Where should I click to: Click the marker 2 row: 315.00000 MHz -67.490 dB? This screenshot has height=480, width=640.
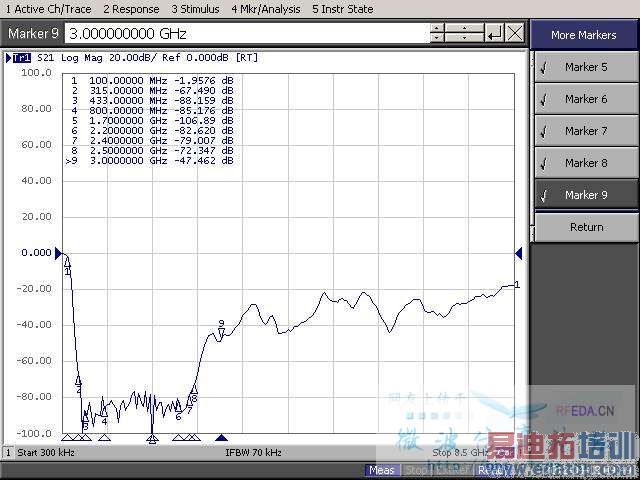(151, 90)
